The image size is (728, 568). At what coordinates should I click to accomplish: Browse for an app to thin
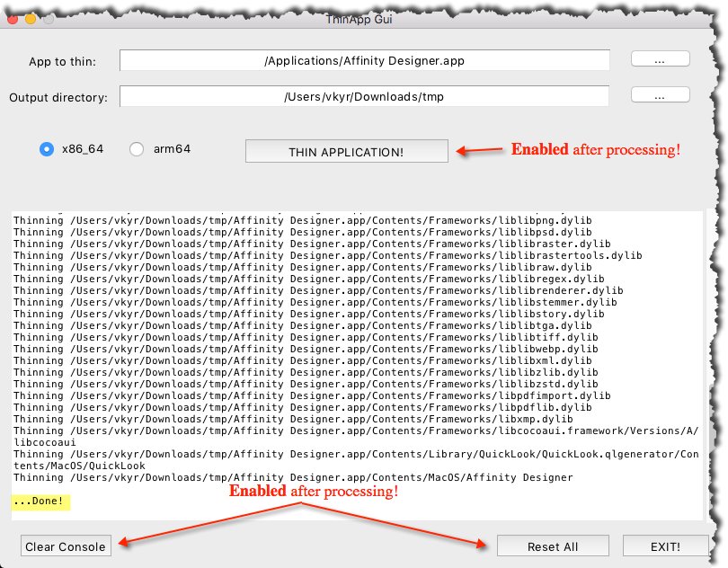(661, 58)
